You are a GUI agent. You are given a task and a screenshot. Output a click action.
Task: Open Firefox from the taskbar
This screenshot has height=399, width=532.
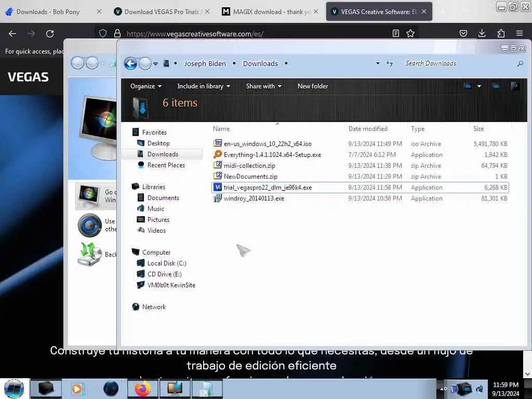coord(143,389)
